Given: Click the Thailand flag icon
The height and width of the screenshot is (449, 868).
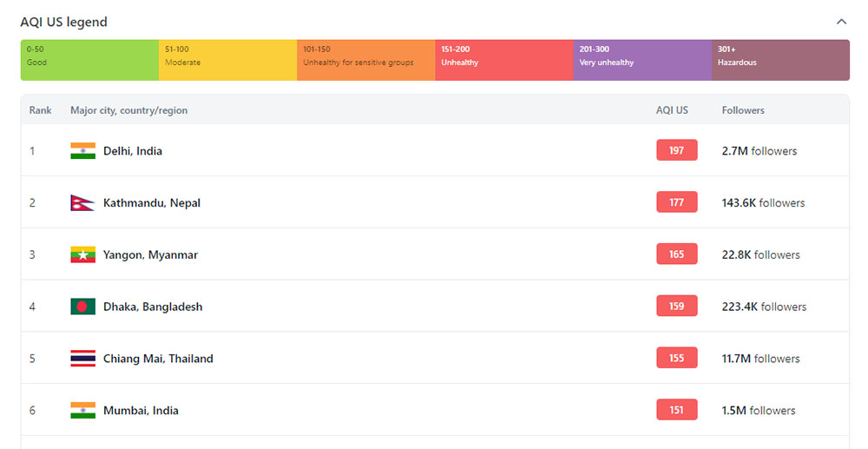Looking at the screenshot, I should coord(82,359).
